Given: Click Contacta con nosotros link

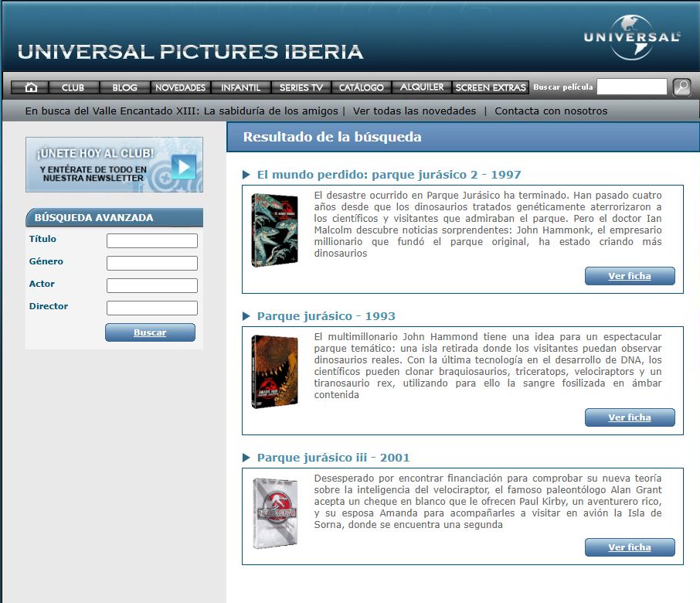Looking at the screenshot, I should (x=551, y=111).
